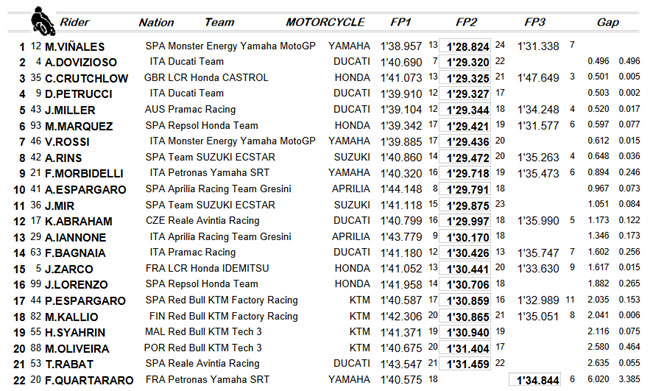Select T.RABAT rider name

click(69, 364)
